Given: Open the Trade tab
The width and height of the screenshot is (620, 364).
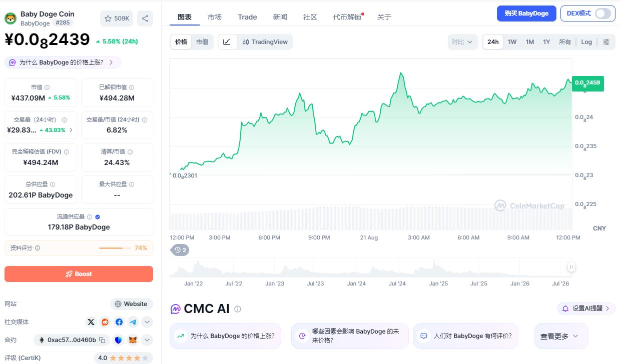Looking at the screenshot, I should tap(247, 17).
